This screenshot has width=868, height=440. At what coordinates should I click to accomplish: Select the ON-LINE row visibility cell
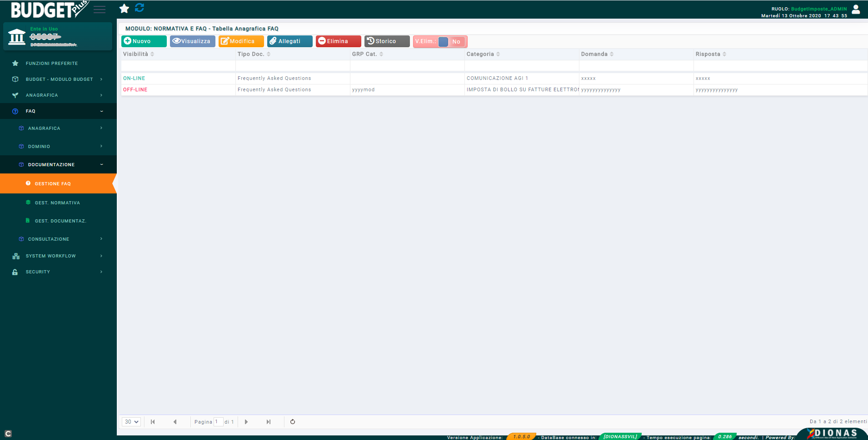click(178, 79)
